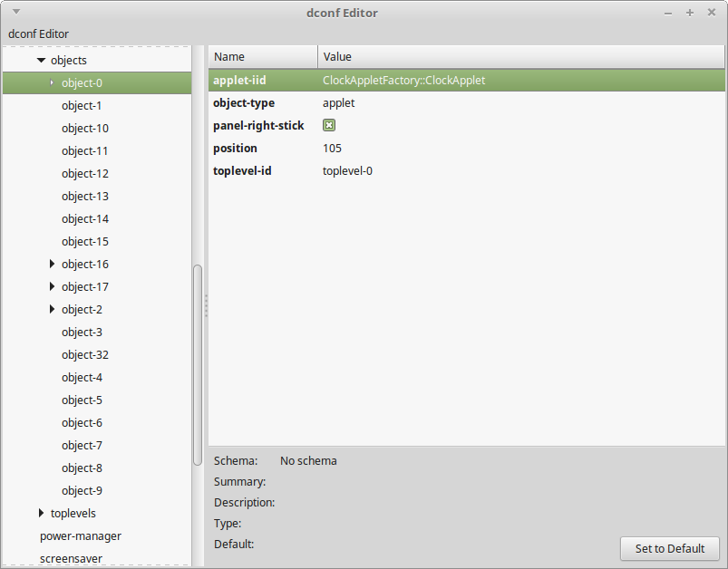Viewport: 728px width, 569px height.
Task: Click the dconf Editor menu label
Action: tap(37, 34)
